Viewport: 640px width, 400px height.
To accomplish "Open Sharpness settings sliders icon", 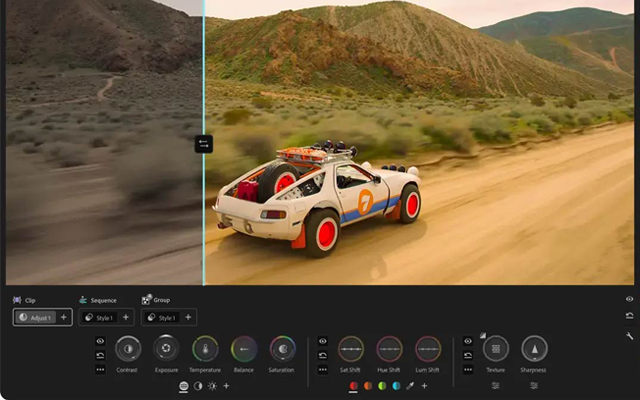I will point(534,386).
